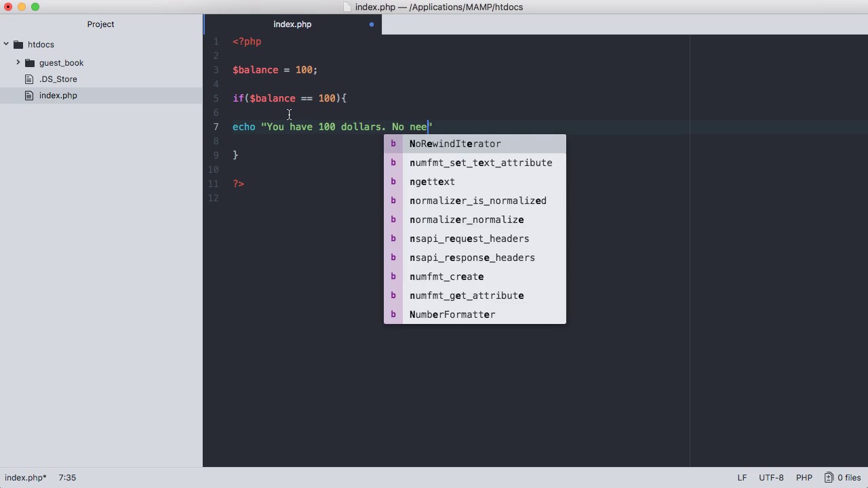Change LF line ending in status bar
The image size is (868, 488).
click(743, 478)
